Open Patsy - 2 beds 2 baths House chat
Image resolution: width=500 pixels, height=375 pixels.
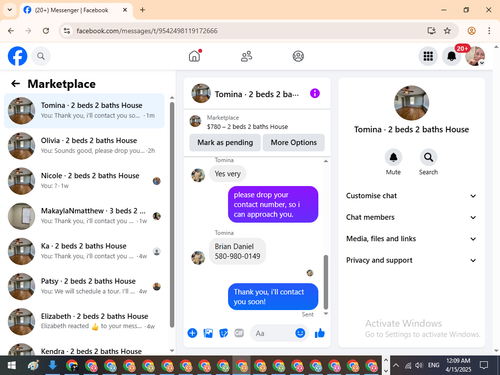click(x=84, y=287)
